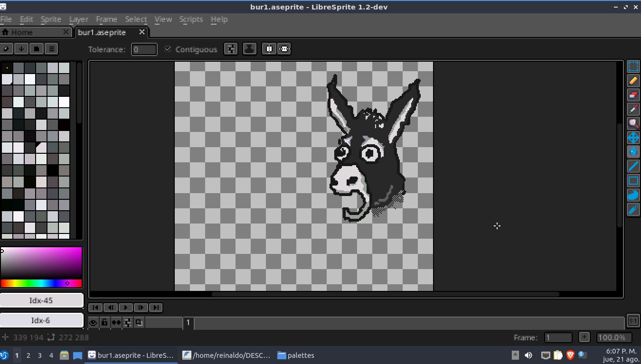This screenshot has width=641, height=364.
Task: Open the Scripts menu
Action: click(191, 19)
